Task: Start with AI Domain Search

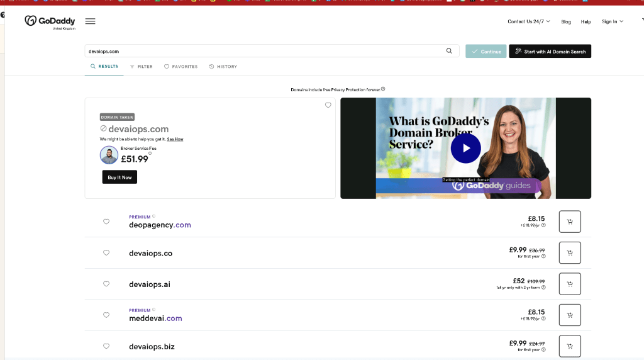Action: pos(550,52)
